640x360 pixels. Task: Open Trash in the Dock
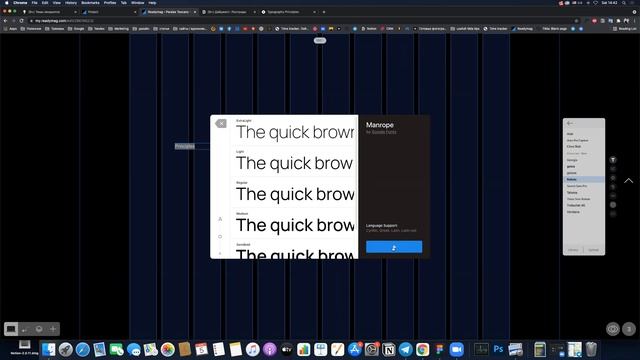click(591, 349)
